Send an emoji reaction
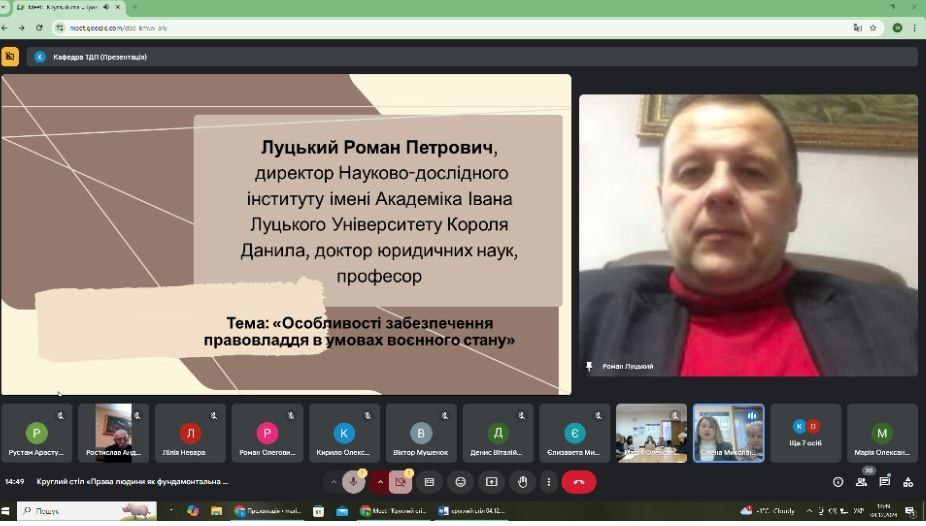This screenshot has width=926, height=526. click(461, 482)
